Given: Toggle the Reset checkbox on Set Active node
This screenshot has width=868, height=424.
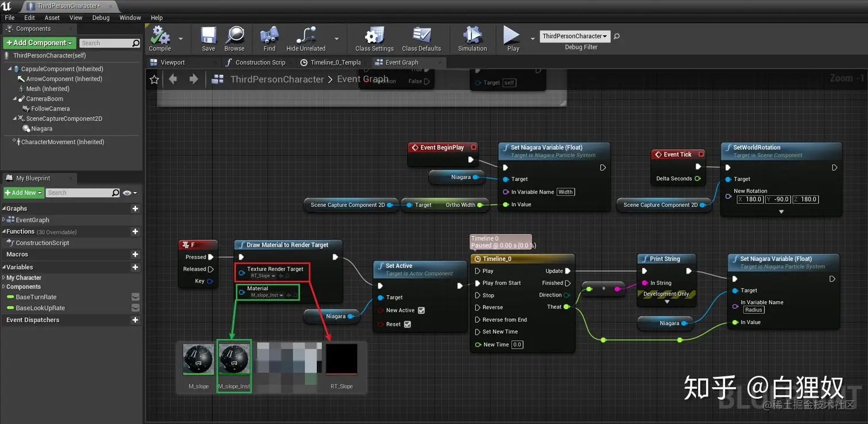Looking at the screenshot, I should point(408,324).
